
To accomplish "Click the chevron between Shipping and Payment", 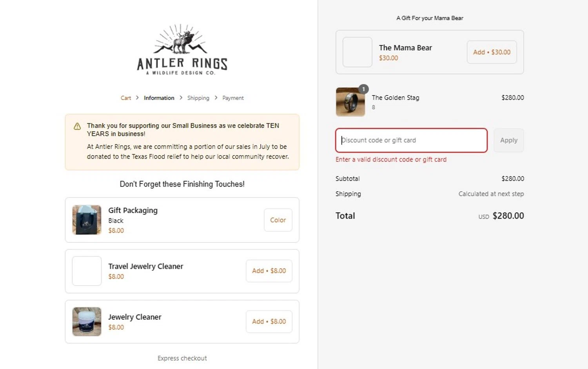I will click(216, 98).
